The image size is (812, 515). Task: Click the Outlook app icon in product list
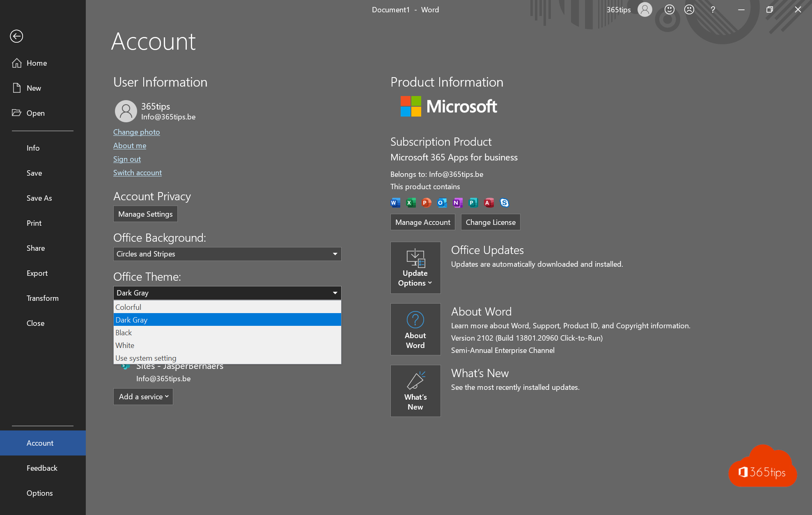point(441,203)
